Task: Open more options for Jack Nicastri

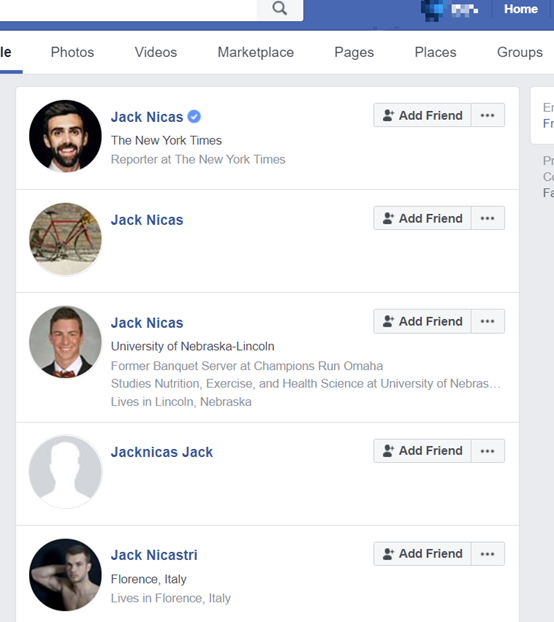Action: pyautogui.click(x=487, y=554)
